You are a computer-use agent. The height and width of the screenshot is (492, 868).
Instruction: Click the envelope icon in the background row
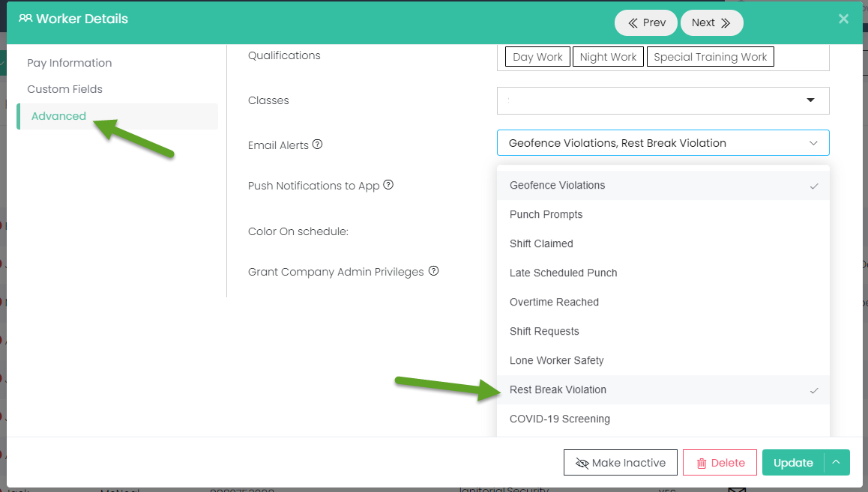point(735,489)
